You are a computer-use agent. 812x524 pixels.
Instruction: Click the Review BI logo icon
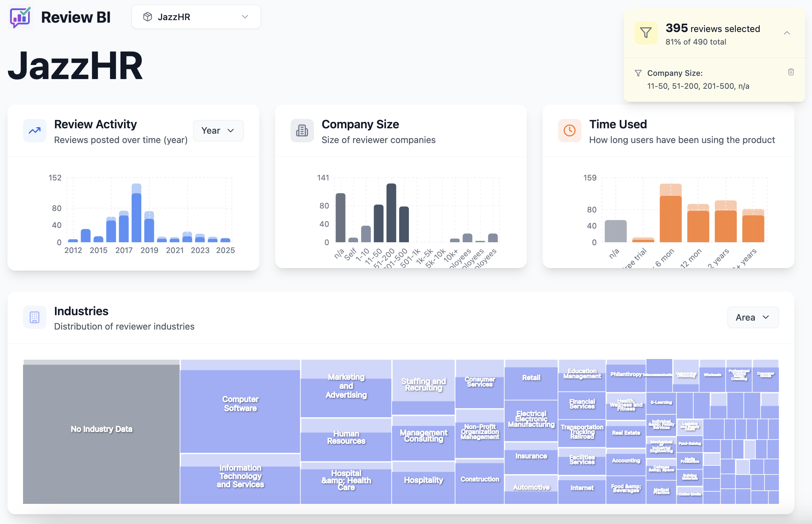tap(20, 17)
